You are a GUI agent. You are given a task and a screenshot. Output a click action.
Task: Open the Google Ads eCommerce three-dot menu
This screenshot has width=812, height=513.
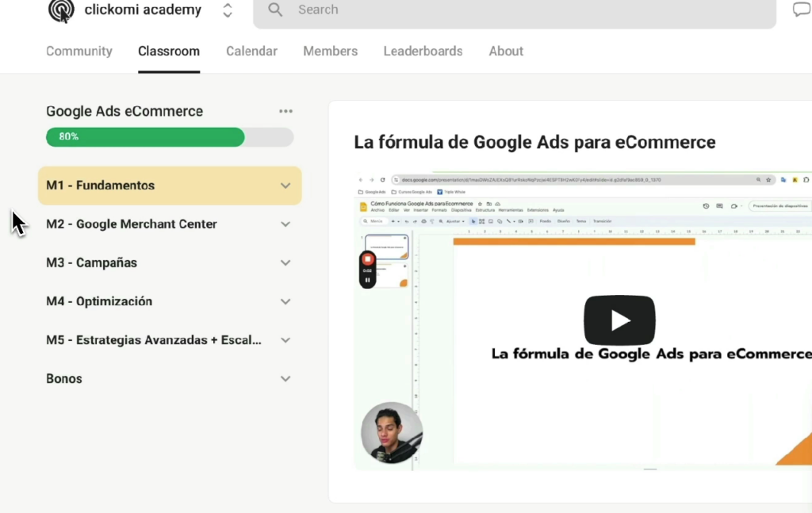(285, 111)
